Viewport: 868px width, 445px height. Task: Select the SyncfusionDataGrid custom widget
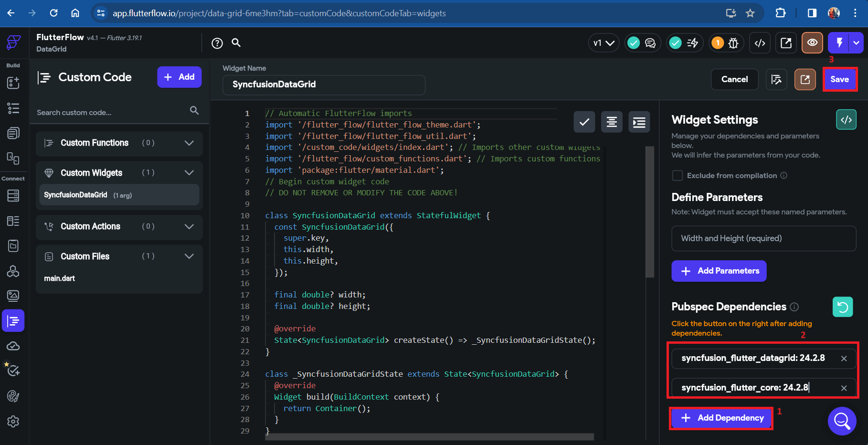(119, 195)
